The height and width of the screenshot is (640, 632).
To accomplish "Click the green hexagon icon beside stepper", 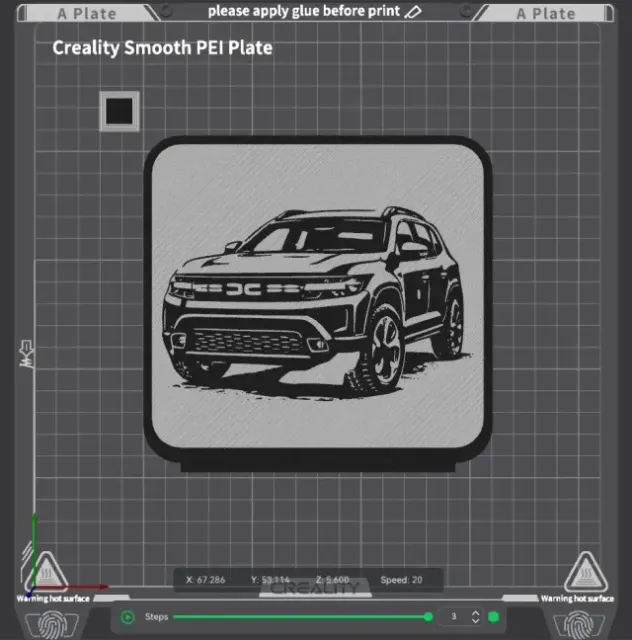I will point(494,617).
